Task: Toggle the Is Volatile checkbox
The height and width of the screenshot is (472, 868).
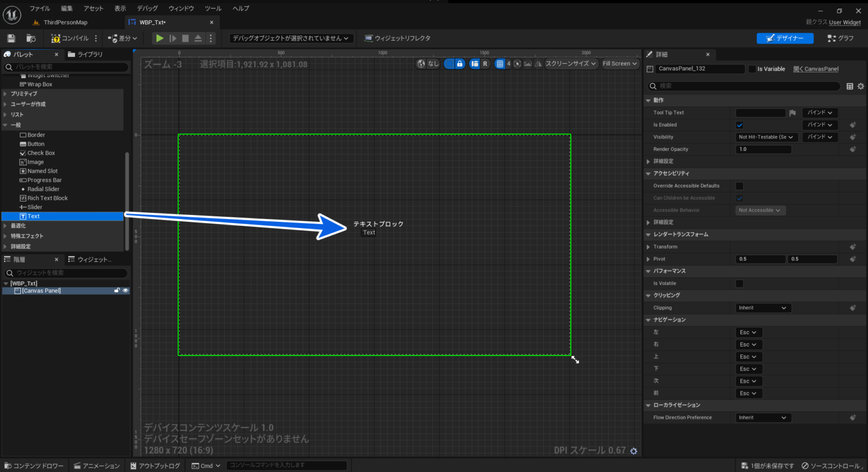Action: pyautogui.click(x=739, y=283)
